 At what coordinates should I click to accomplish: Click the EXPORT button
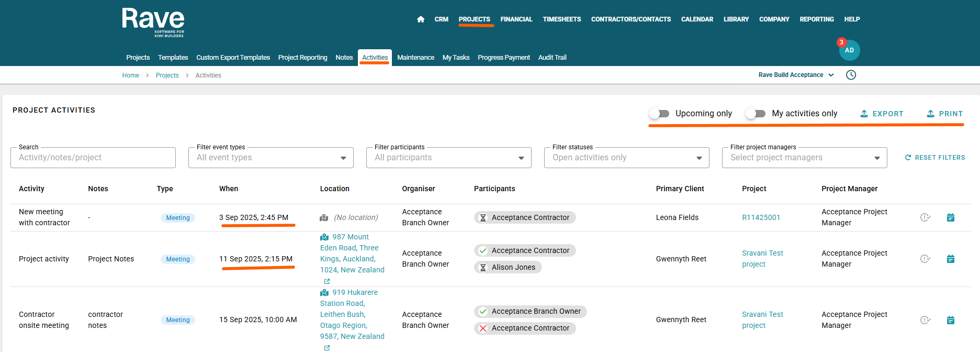[882, 114]
